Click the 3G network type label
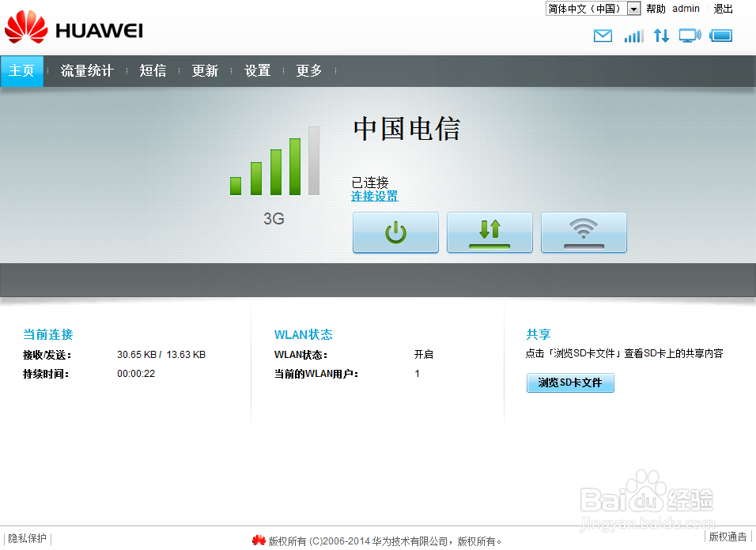The image size is (756, 550). [274, 219]
